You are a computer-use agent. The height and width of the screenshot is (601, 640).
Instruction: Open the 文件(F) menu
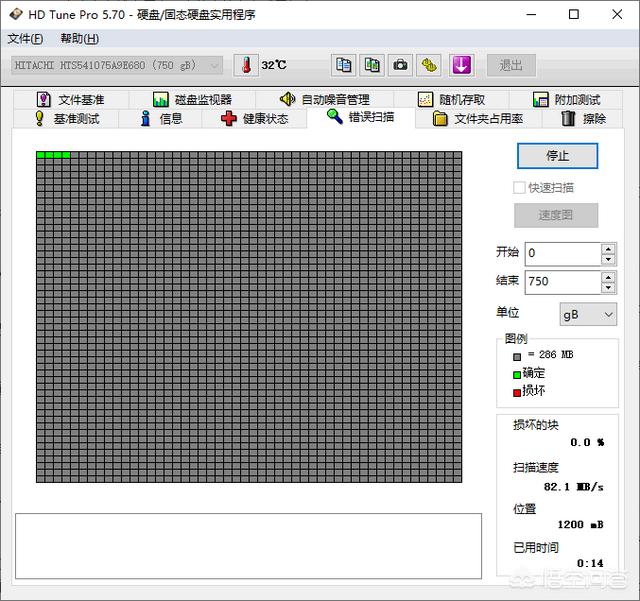pyautogui.click(x=25, y=39)
